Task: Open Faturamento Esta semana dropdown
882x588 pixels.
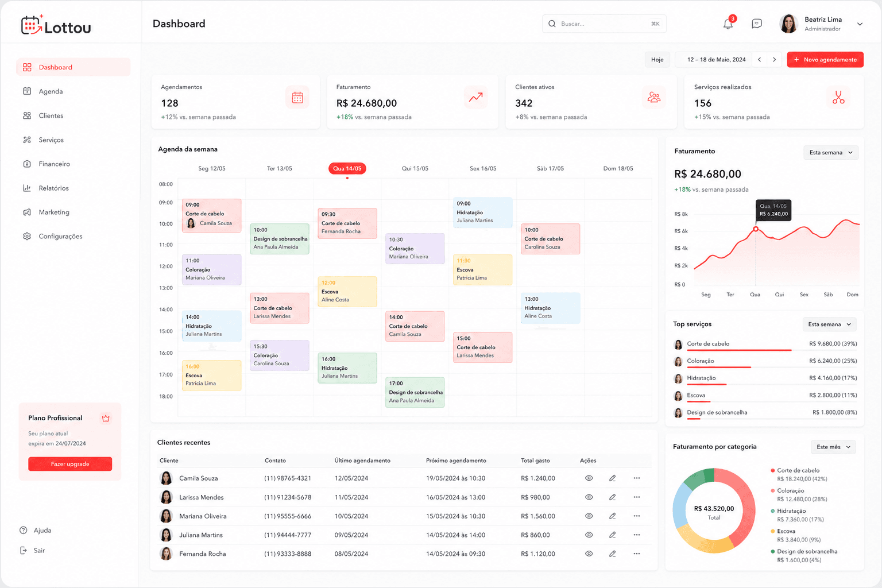Action: coord(831,152)
